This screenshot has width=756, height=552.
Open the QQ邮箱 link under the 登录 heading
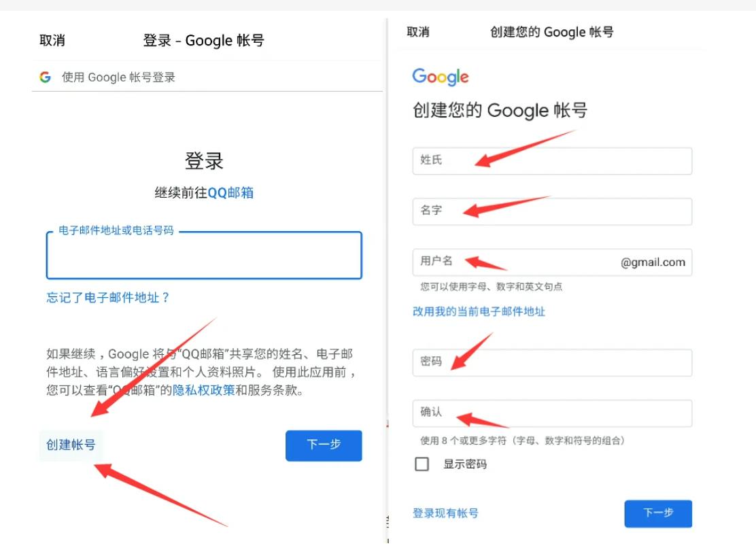point(230,193)
